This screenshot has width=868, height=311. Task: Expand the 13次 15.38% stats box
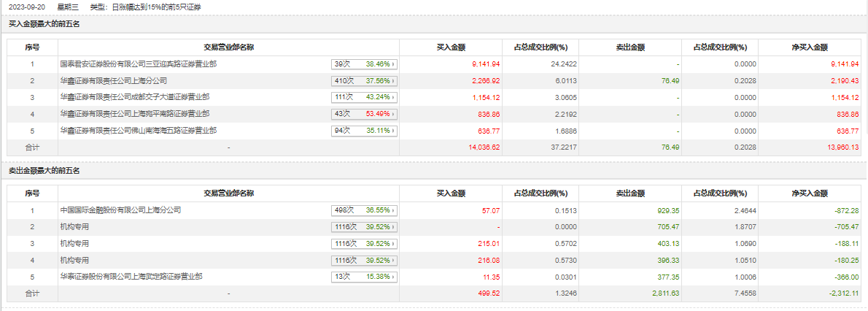pos(363,277)
